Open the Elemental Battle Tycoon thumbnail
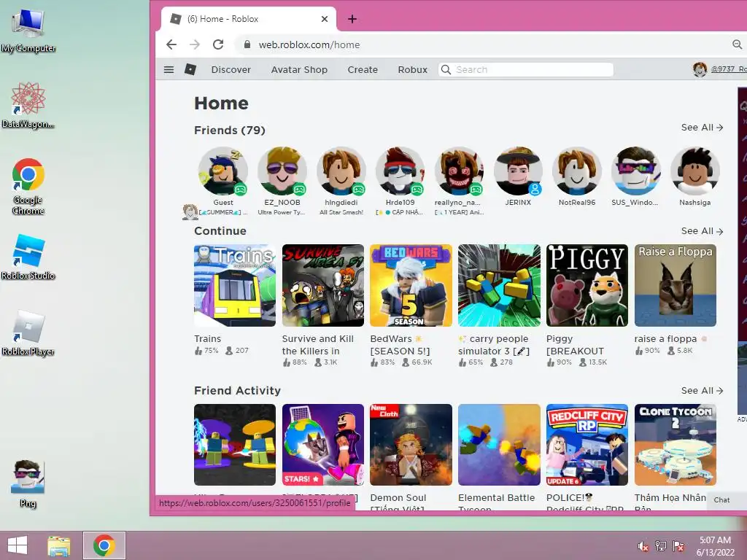747x560 pixels. tap(499, 445)
